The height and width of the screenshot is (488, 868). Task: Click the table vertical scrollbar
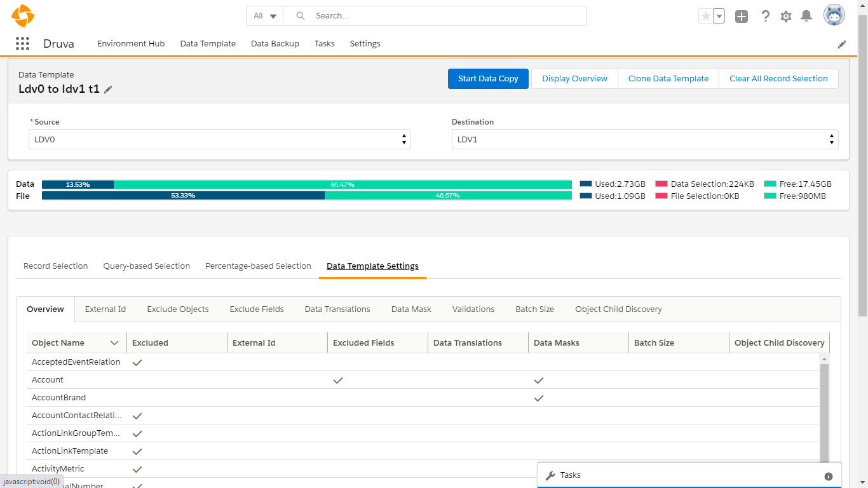[x=824, y=413]
